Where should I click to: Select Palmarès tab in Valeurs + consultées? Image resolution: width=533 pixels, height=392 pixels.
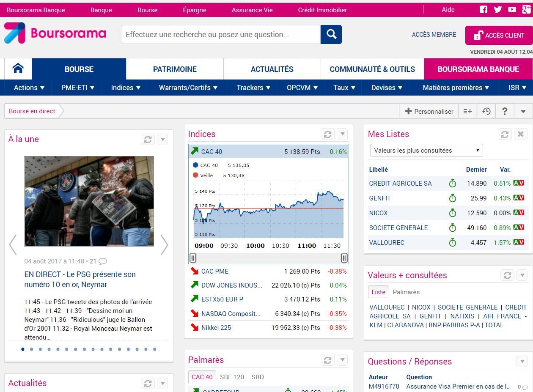tap(406, 292)
